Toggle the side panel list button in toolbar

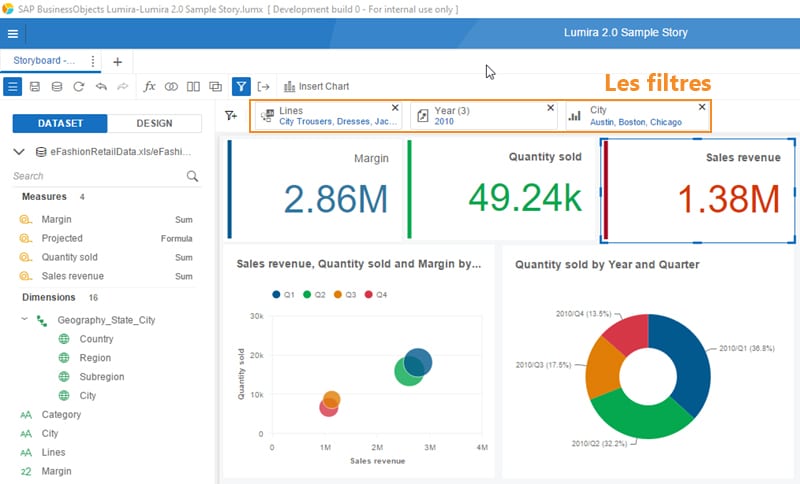click(13, 87)
